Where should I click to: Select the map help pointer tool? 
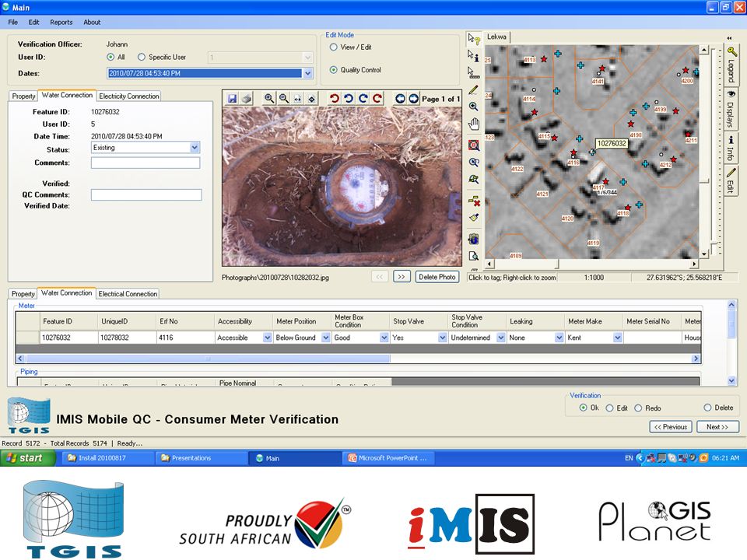[474, 39]
